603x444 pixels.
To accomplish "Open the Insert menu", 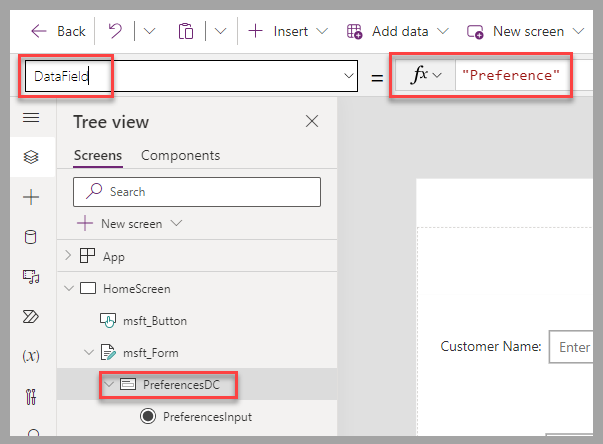I will (x=290, y=31).
